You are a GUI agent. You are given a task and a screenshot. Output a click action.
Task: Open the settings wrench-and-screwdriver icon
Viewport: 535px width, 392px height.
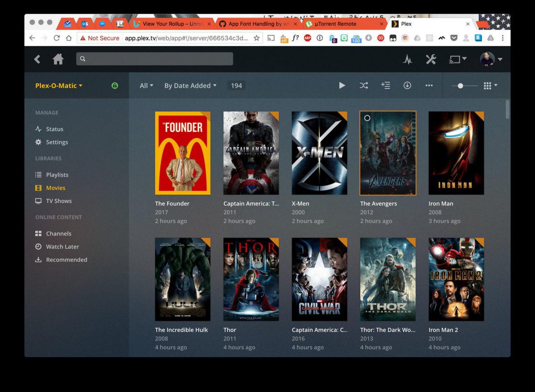[431, 59]
